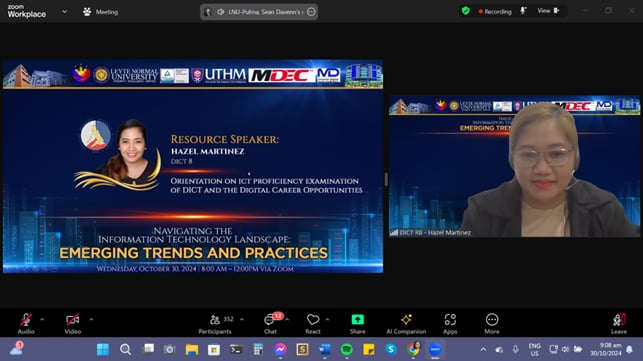The width and height of the screenshot is (643, 361).
Task: Open Google Chrome from the taskbar
Action: 413,350
